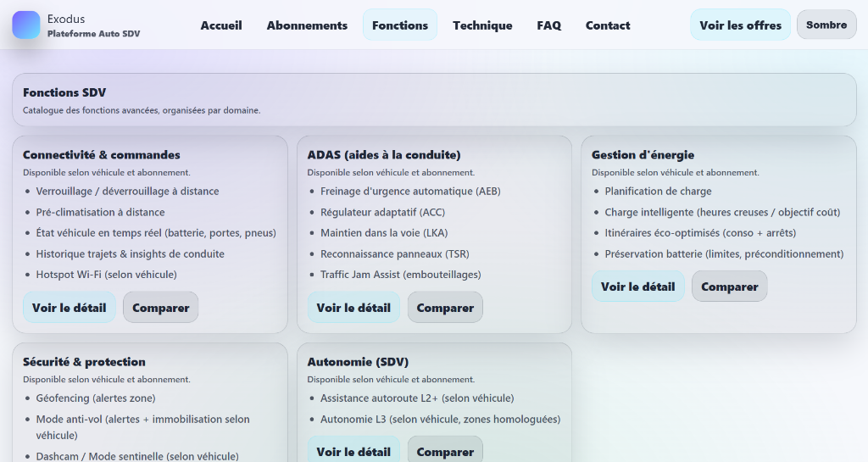868x462 pixels.
Task: Select Mode anti-vol item
Action: coord(142,427)
